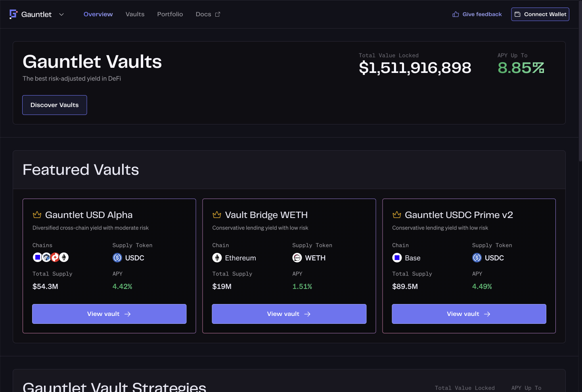The height and width of the screenshot is (392, 582).
Task: View vault for Vault Bridge WETH
Action: 289,314
